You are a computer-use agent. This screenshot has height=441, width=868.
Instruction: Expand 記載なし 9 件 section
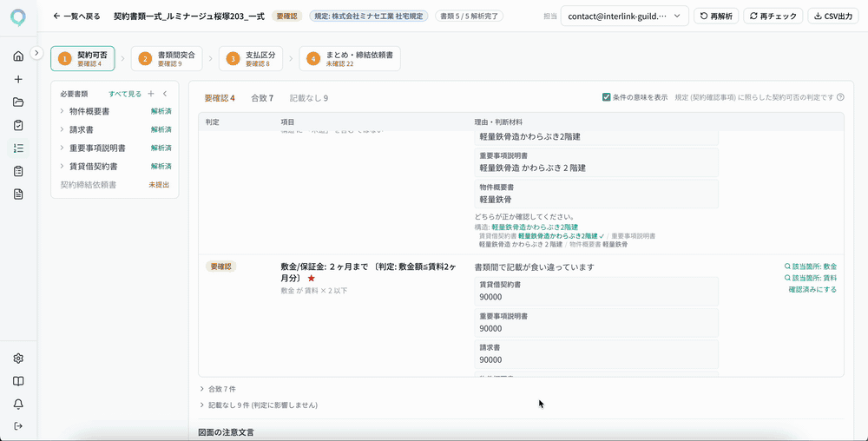[x=258, y=405]
